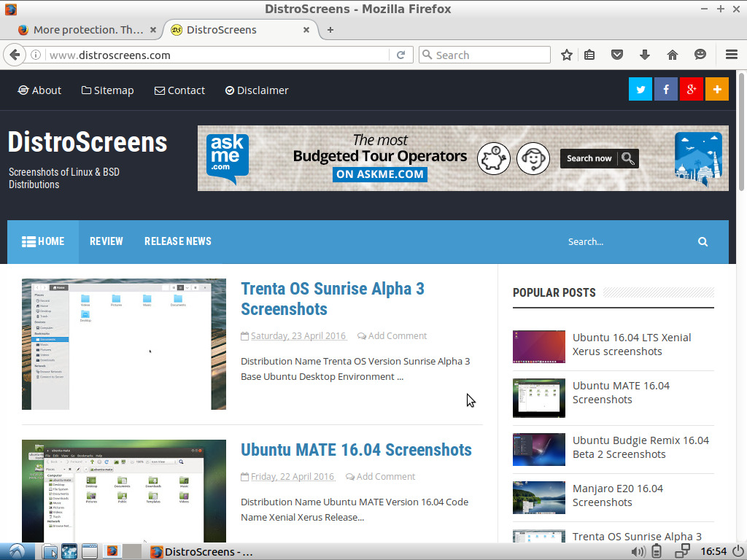Open the About page link
Screen dimensions: 747x560
click(x=39, y=90)
